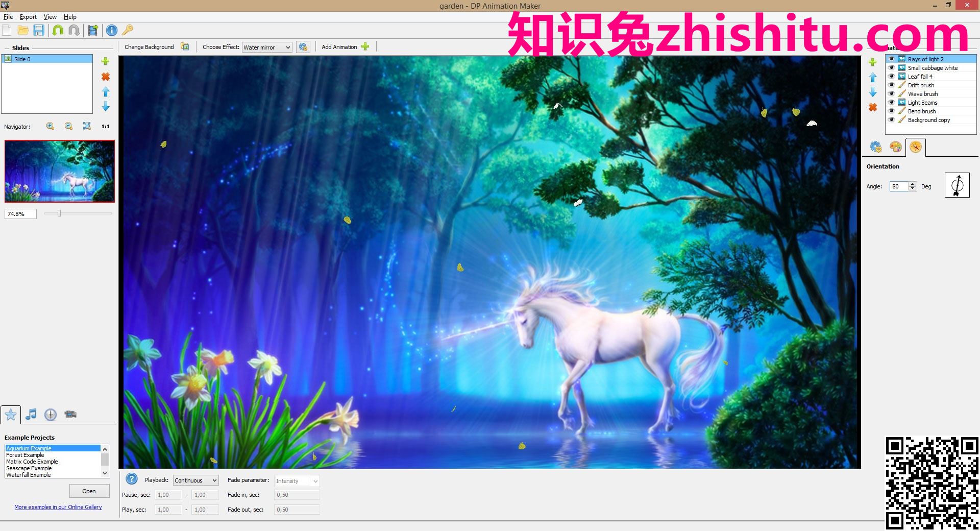Click the Open button for example projects
The width and height of the screenshot is (980, 531).
click(x=89, y=491)
